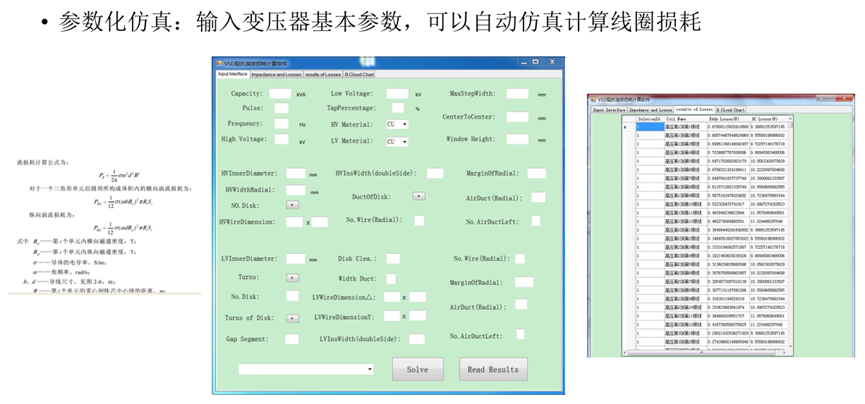Focus the CenterToCenter input box
The image size is (865, 404).
517,117
